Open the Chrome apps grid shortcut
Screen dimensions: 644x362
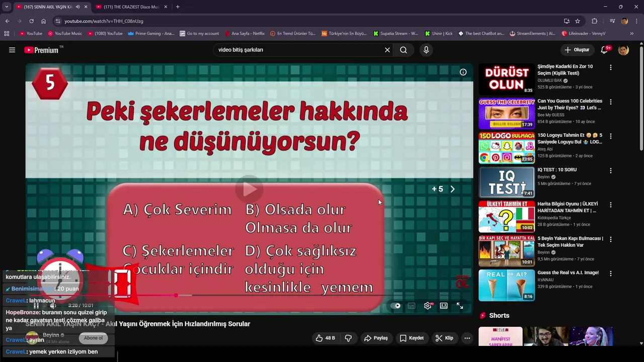[7, 34]
